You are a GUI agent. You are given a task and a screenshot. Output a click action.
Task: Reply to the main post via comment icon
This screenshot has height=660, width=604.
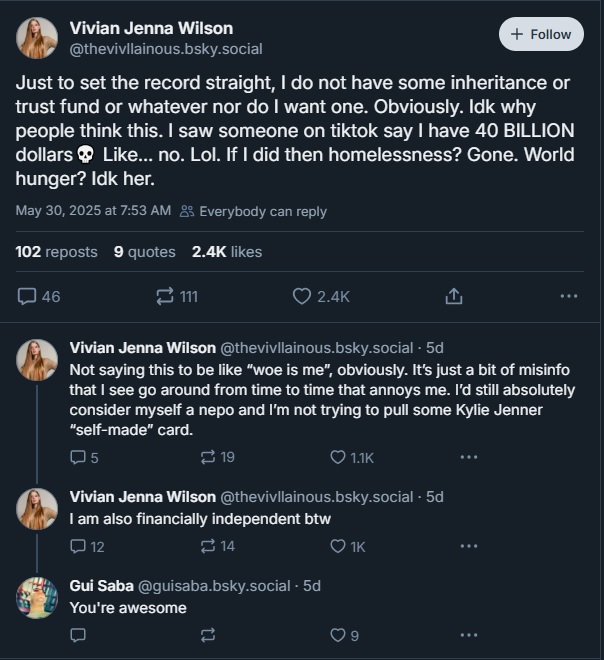click(28, 296)
